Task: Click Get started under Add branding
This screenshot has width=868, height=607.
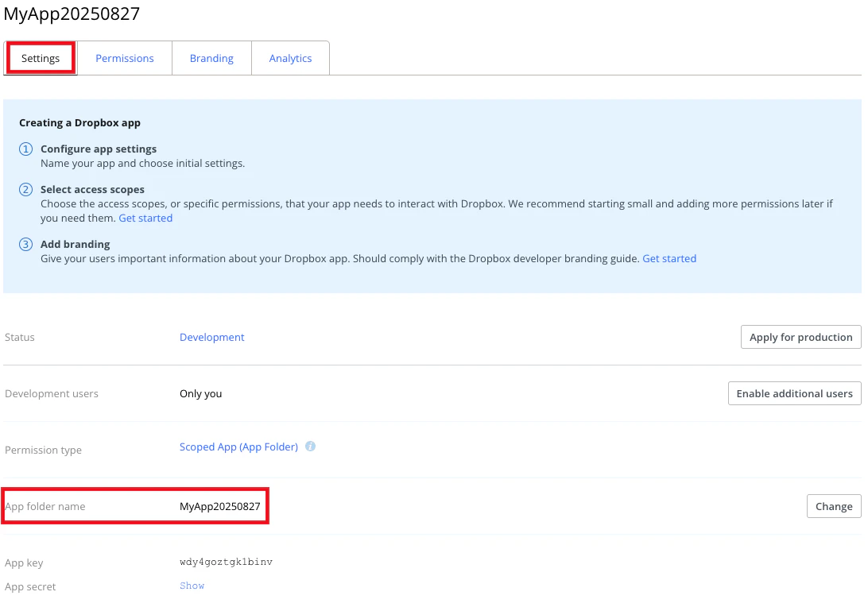Action: (669, 258)
